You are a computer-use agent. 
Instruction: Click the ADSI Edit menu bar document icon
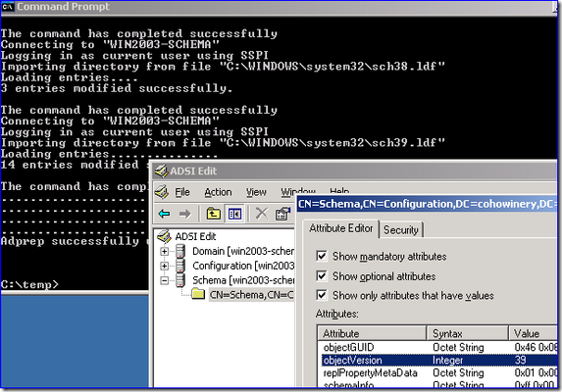pos(162,192)
